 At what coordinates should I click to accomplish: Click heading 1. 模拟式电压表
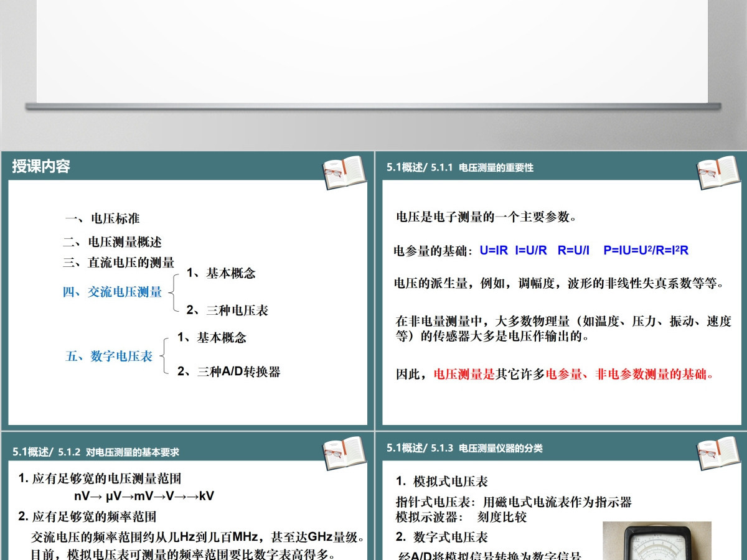442,481
